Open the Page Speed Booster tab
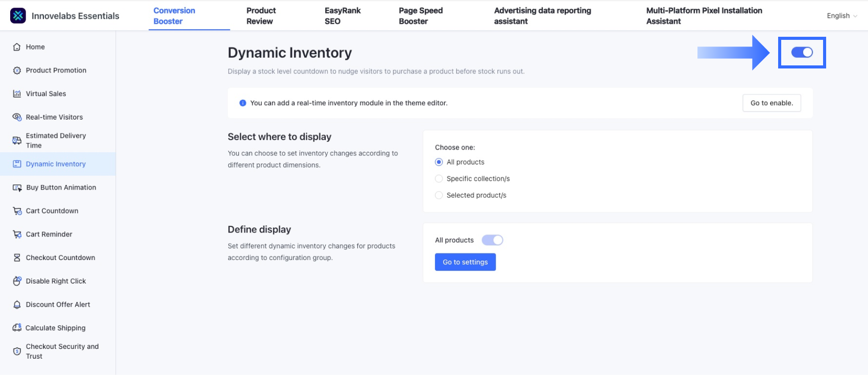 [x=420, y=16]
